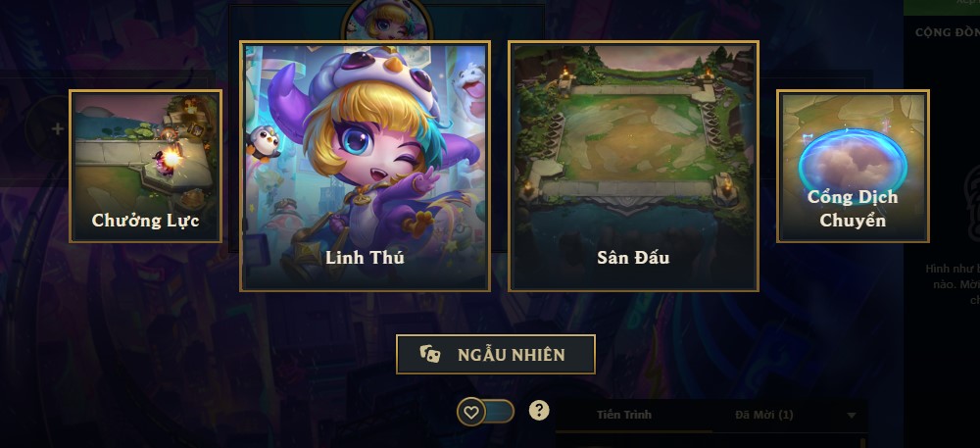Click the NGẪU NHIÊN random button
The height and width of the screenshot is (448, 980).
(x=496, y=354)
